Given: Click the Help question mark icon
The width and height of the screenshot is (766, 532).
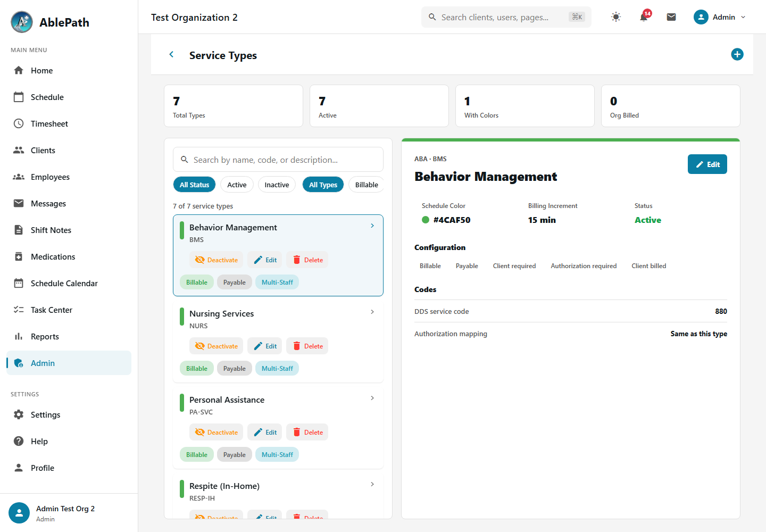Looking at the screenshot, I should click(x=19, y=441).
